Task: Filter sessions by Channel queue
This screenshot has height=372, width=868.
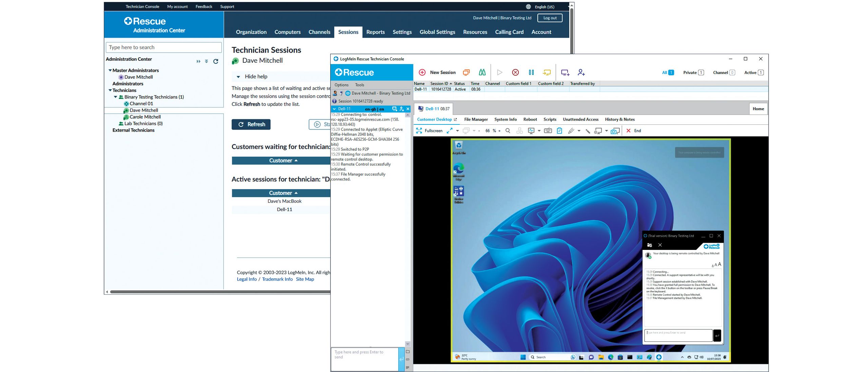Action: click(724, 73)
